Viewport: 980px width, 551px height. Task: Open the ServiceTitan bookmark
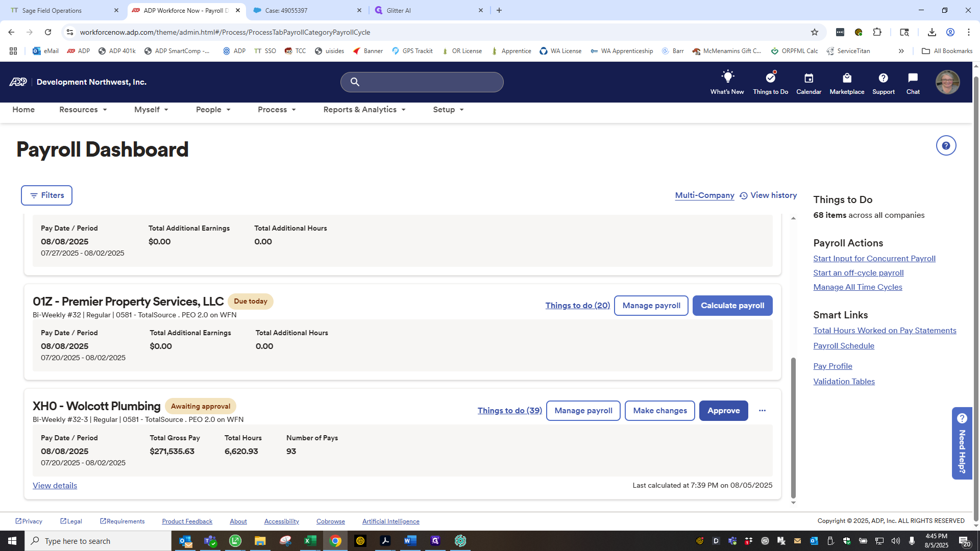click(x=848, y=51)
